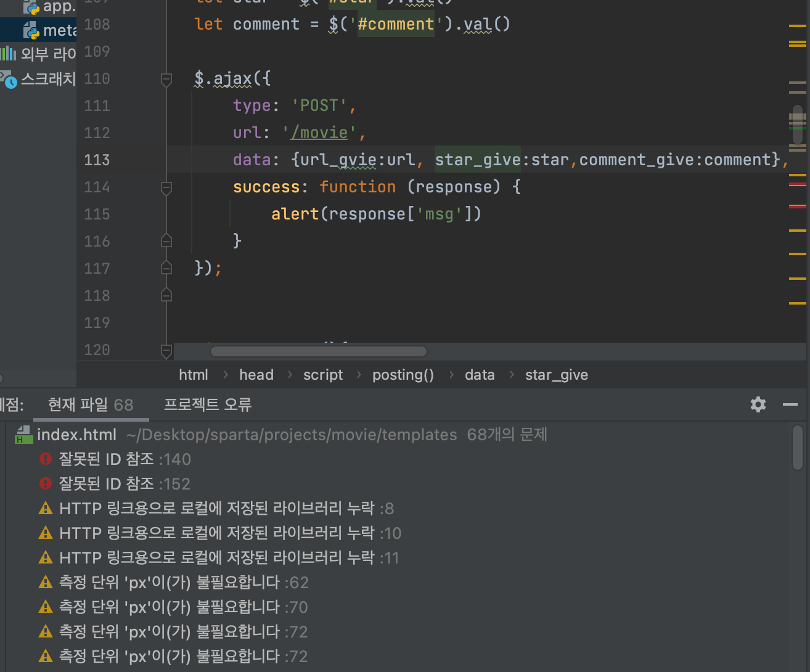Click fold end marker at line 117
This screenshot has height=672, width=810.
point(166,268)
